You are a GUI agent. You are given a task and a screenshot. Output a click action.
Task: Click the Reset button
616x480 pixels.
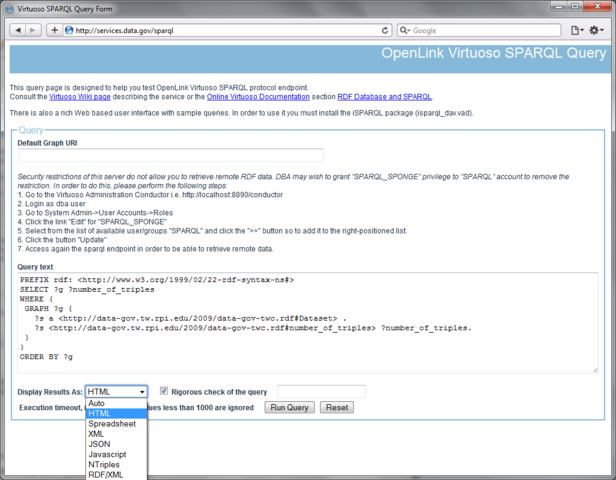point(337,408)
